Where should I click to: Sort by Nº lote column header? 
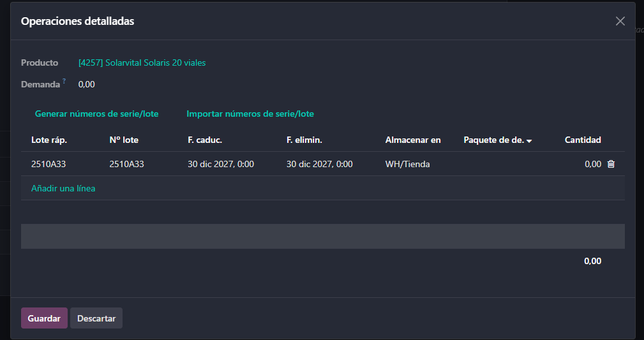124,140
